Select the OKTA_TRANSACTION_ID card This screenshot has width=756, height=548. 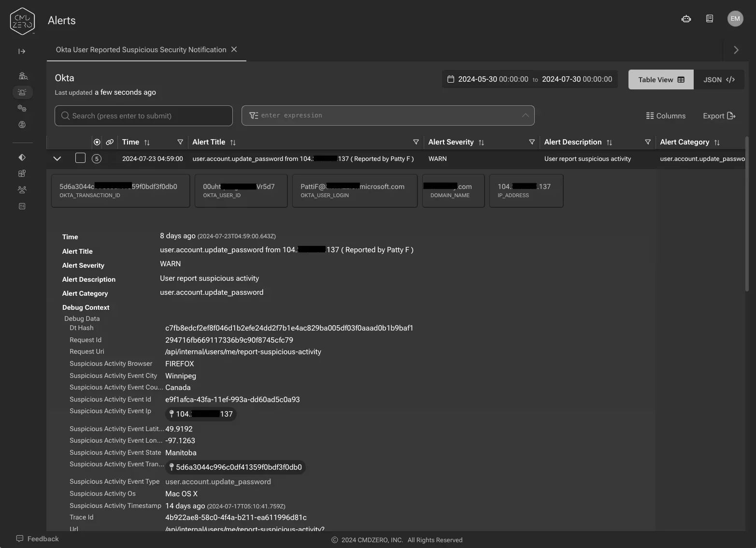(121, 191)
